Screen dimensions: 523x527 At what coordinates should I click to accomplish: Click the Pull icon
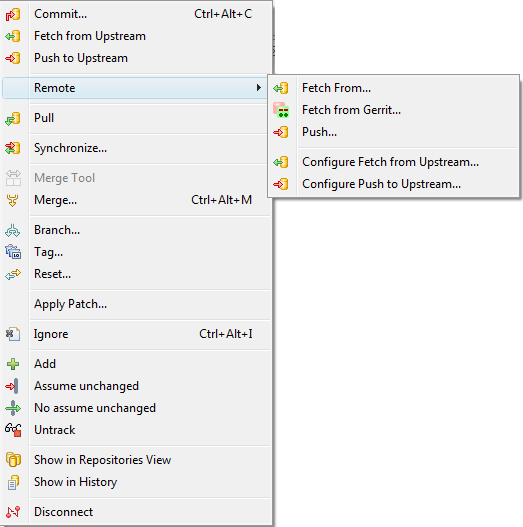tap(13, 118)
